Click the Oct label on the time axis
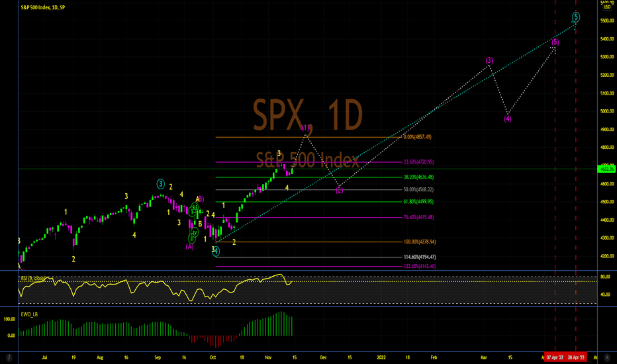This screenshot has height=364, width=617. 213,357
